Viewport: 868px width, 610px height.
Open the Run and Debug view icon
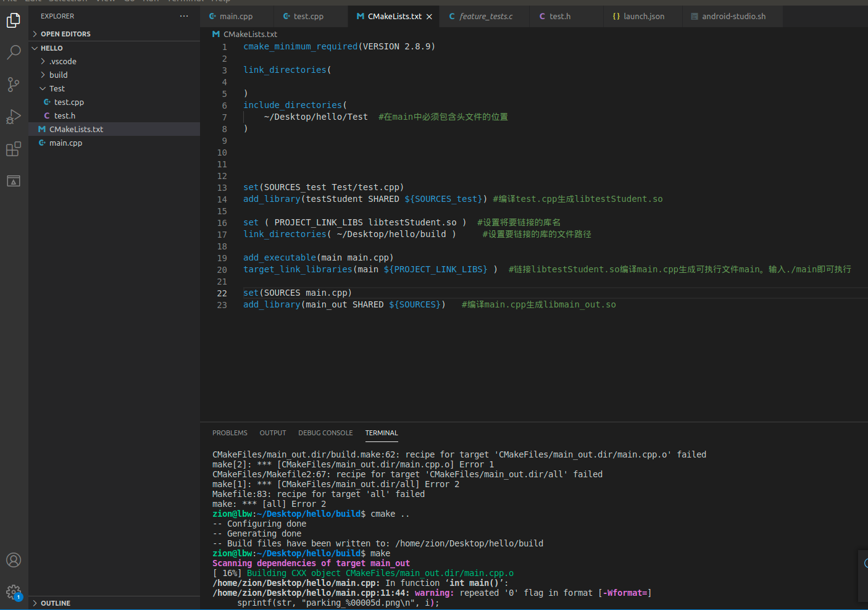tap(14, 117)
